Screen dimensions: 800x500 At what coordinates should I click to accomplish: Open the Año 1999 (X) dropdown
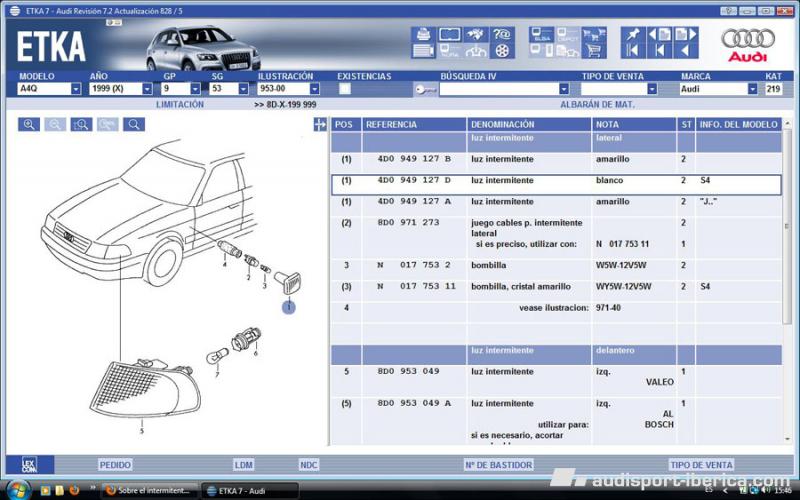(147, 89)
